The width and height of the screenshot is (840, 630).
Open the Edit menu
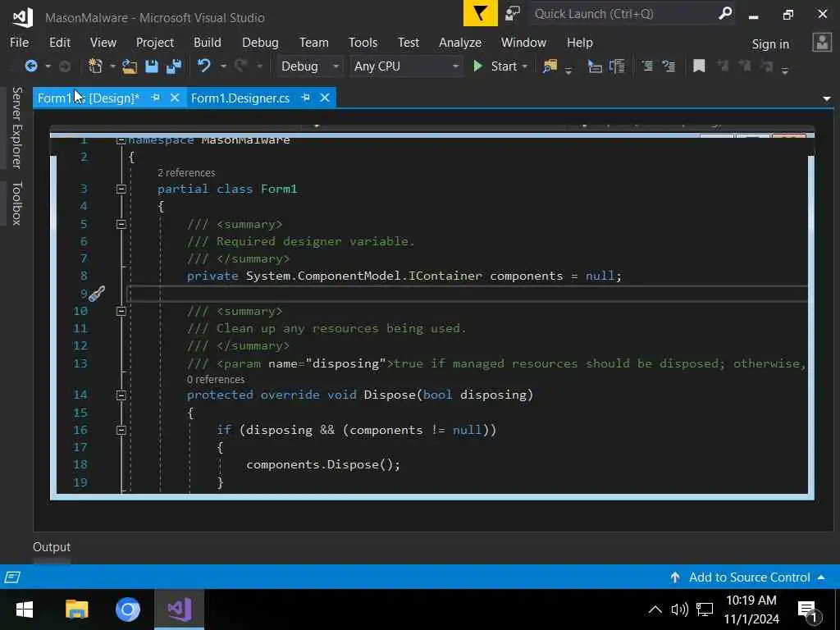pos(59,43)
